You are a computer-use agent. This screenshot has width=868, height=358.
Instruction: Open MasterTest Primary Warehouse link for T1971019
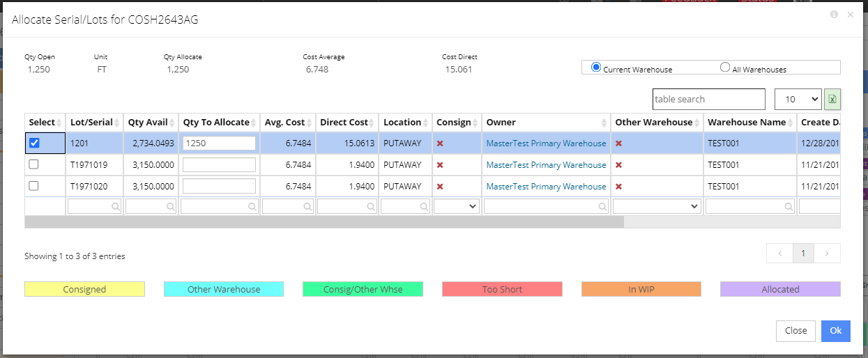546,165
